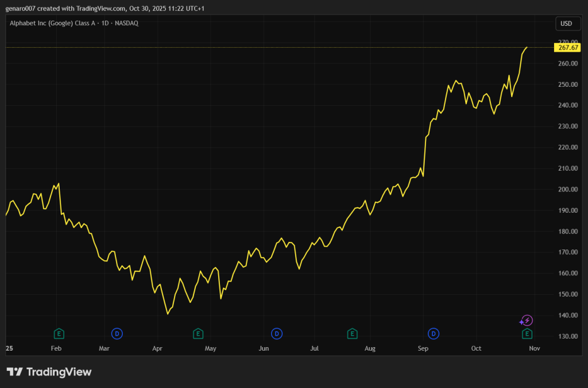Click the Apr label on time axis
588x388 pixels.
click(158, 348)
